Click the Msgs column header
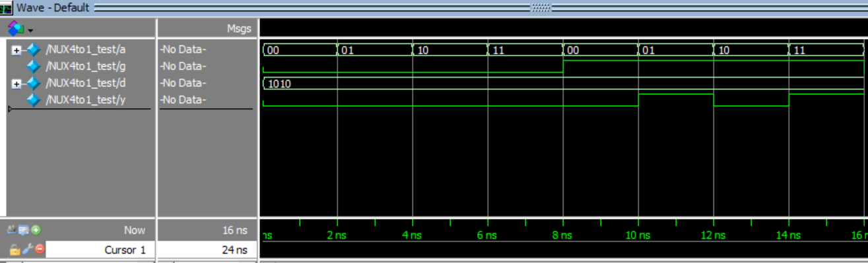This screenshot has width=868, height=263. click(238, 28)
